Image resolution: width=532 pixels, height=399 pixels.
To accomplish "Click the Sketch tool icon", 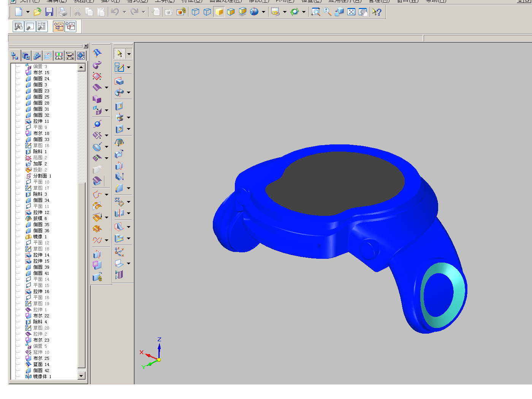I will pos(119,68).
